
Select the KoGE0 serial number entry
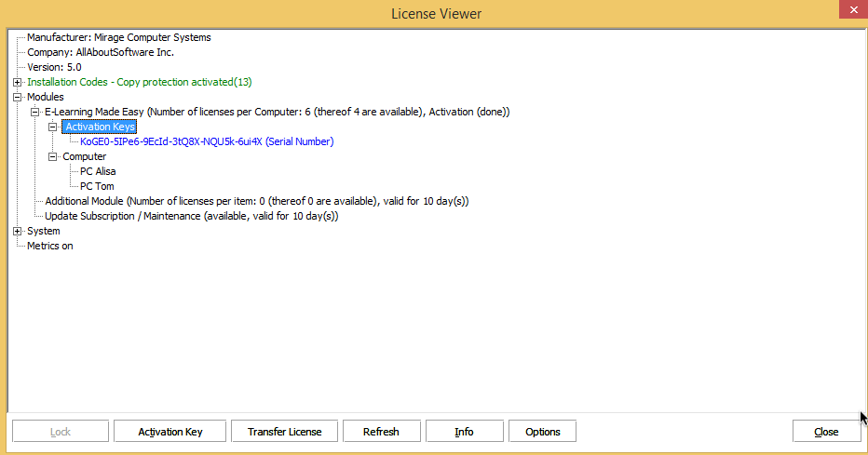pyautogui.click(x=207, y=142)
